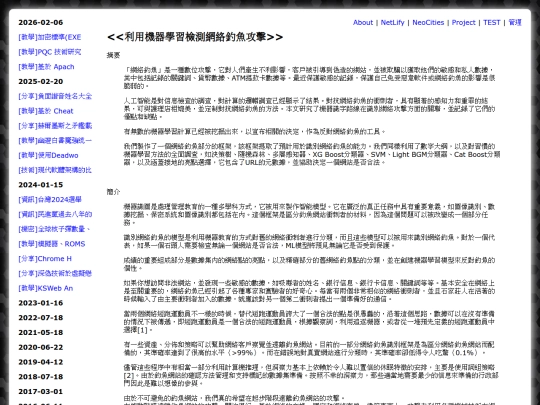Open the [機密]全球核子彈數量 article
Viewport: 540px width, 405px height.
(54, 229)
